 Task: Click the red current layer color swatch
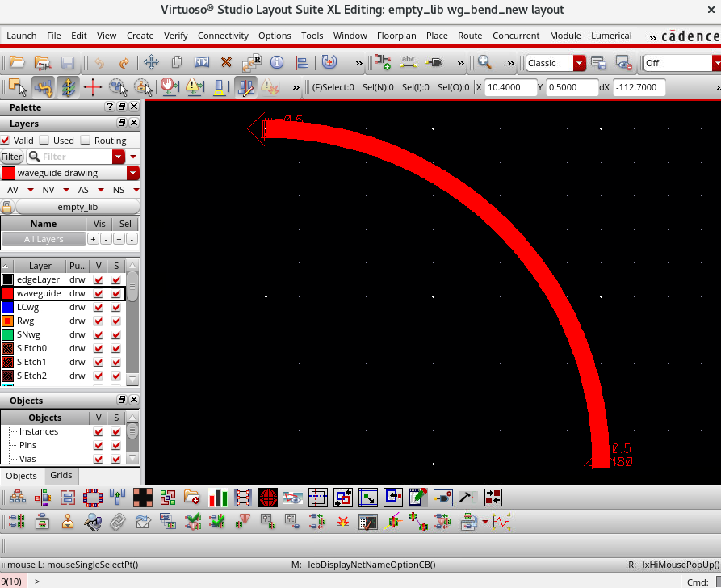coord(8,173)
